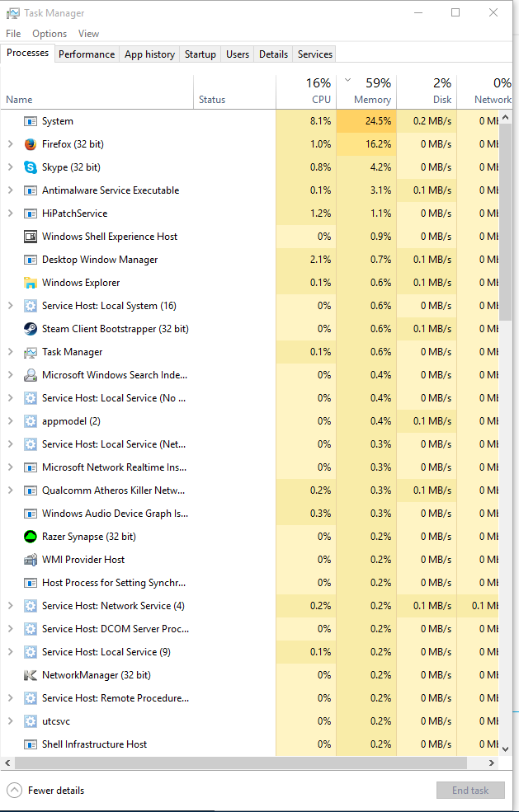
Task: Click the NetworkManager (32 bit) icon
Action: [x=31, y=675]
